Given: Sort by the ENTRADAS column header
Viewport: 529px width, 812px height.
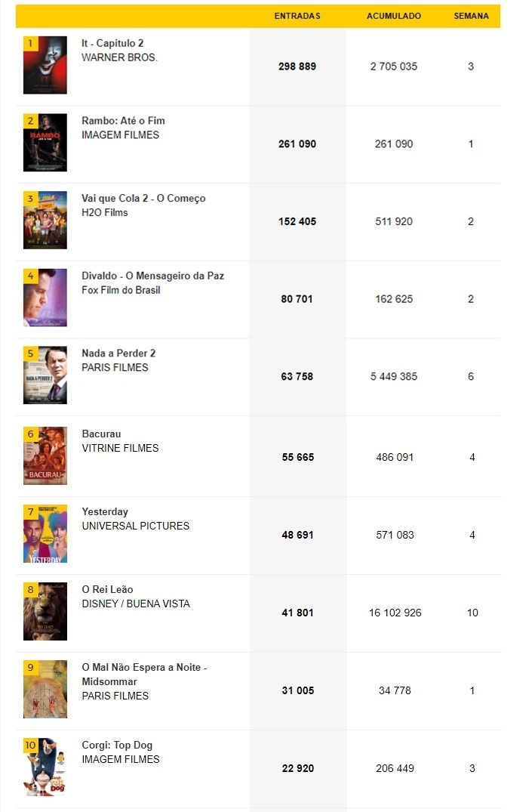Looking at the screenshot, I should tap(297, 16).
